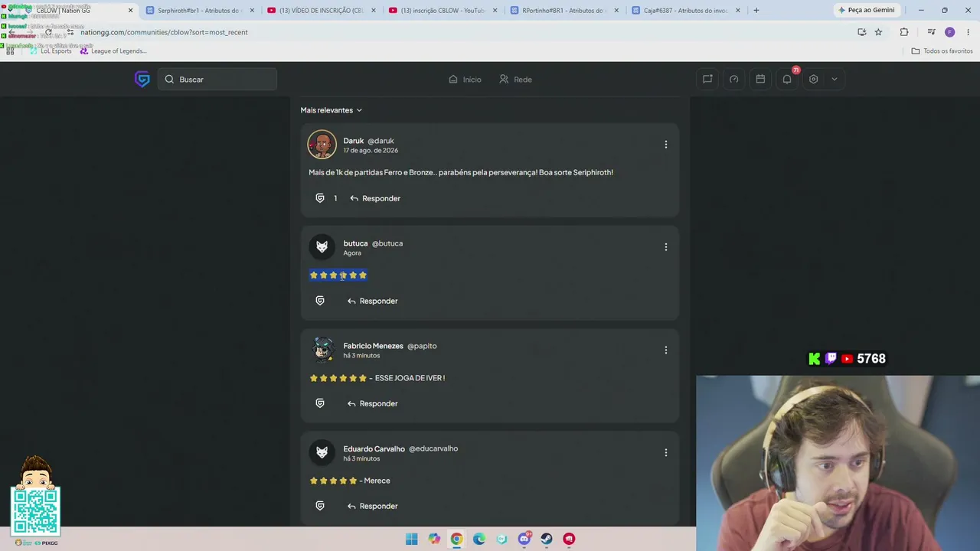This screenshot has width=980, height=551.
Task: Click the like count '1' on Daruk's comment
Action: point(335,198)
